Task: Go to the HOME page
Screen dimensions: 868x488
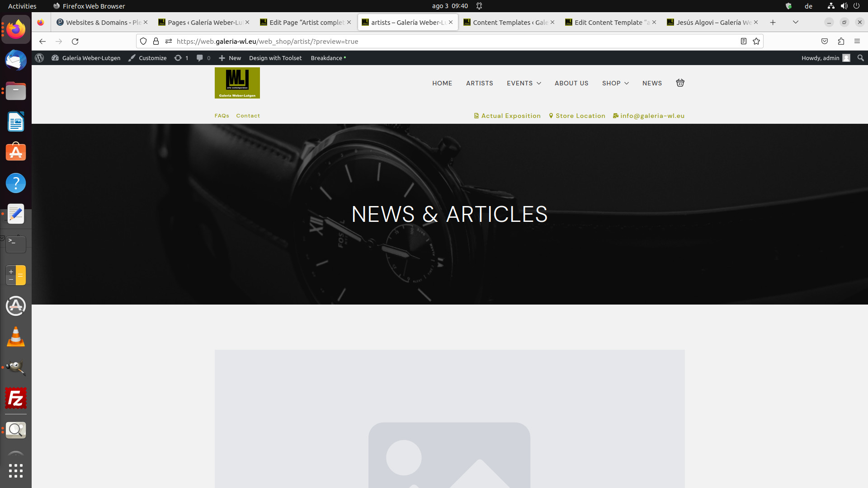Action: (x=442, y=83)
